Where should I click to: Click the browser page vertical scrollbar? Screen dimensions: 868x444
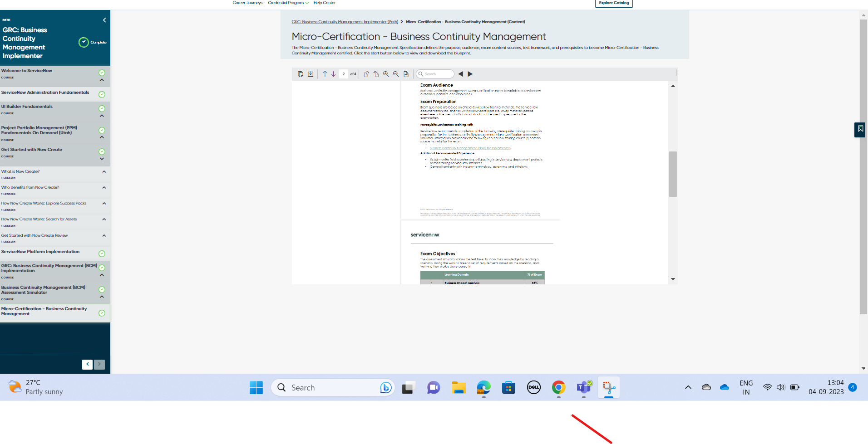(863, 166)
